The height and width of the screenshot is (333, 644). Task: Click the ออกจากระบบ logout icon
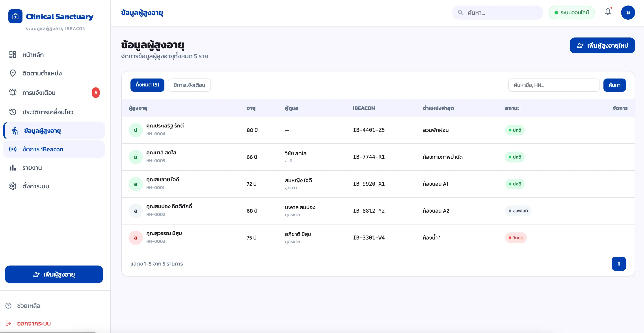pos(9,323)
